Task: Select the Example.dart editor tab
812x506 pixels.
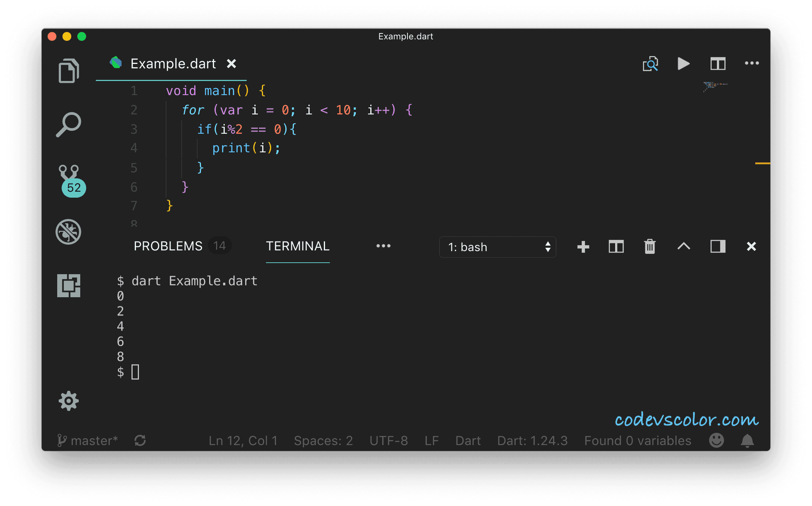Action: 173,64
